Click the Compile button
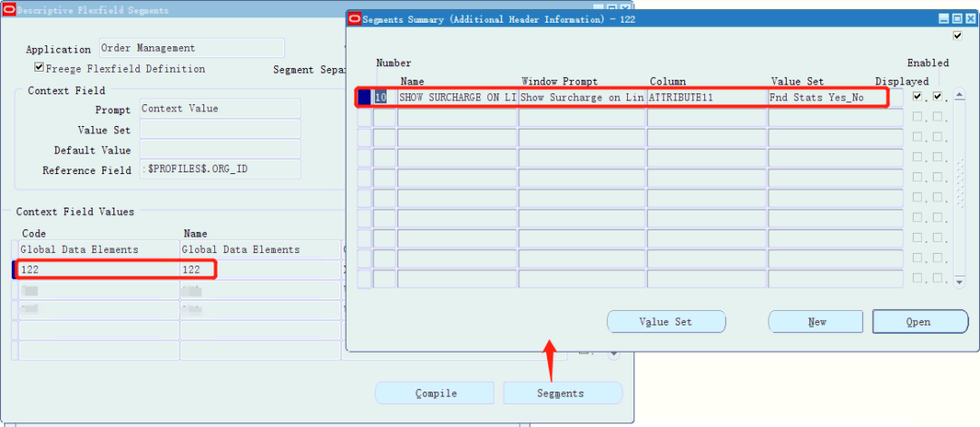The height and width of the screenshot is (427, 980). (436, 393)
